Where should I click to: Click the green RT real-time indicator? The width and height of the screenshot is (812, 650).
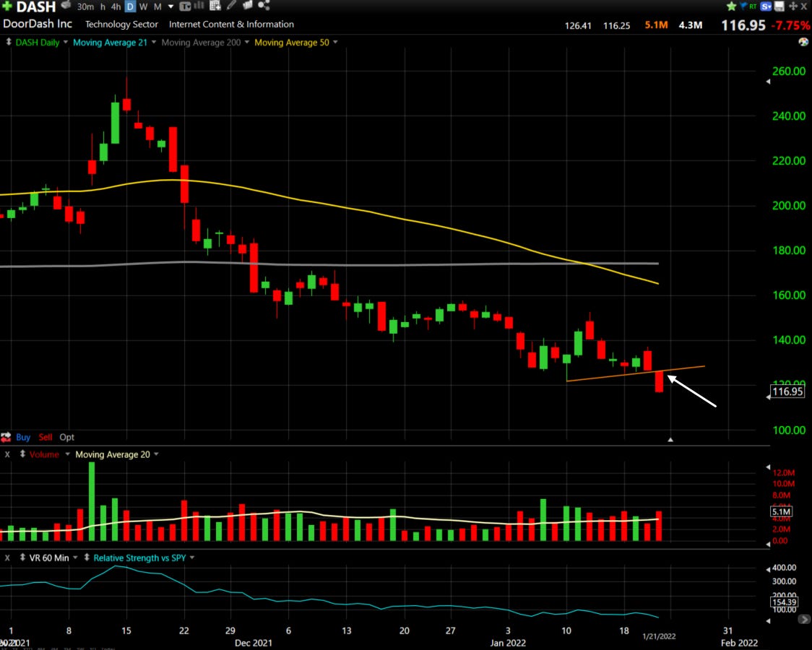[x=753, y=6]
